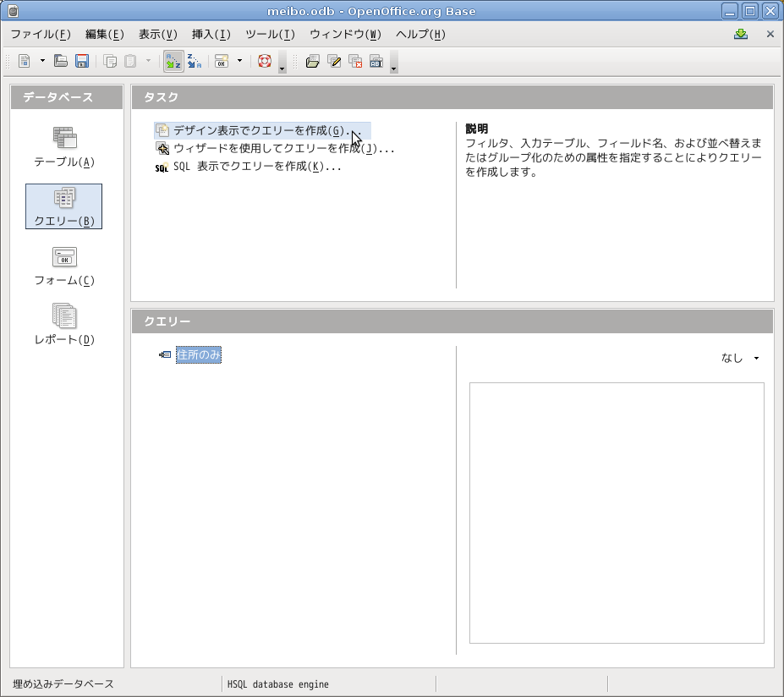Click the rename query icon
Screen dimensions: 784x697
click(x=376, y=61)
